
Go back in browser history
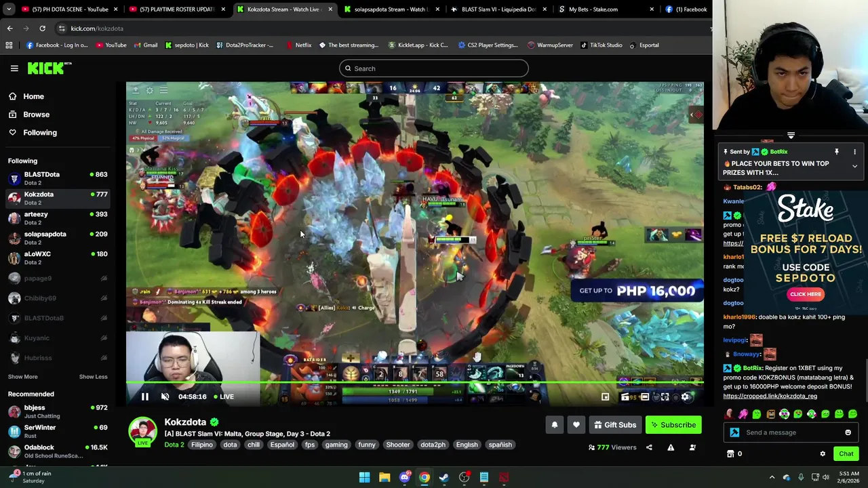coord(9,28)
